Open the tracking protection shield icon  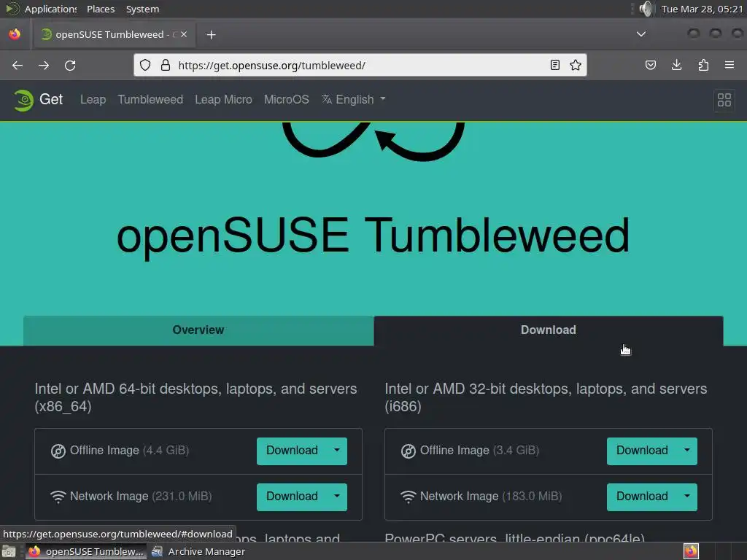coord(145,65)
